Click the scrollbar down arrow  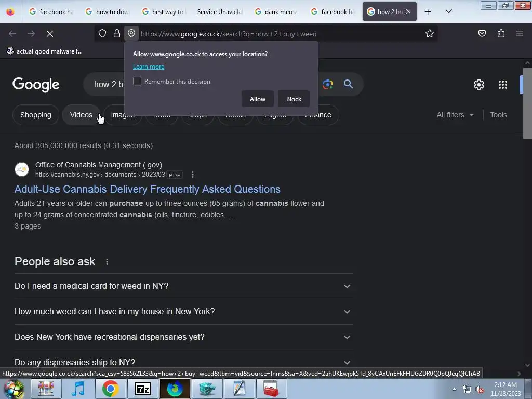[x=527, y=365]
